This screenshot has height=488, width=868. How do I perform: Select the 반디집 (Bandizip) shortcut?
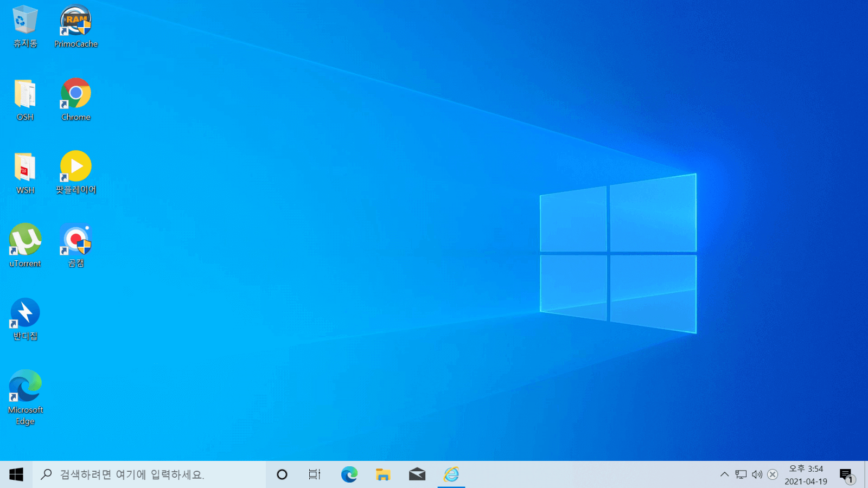[x=25, y=319]
